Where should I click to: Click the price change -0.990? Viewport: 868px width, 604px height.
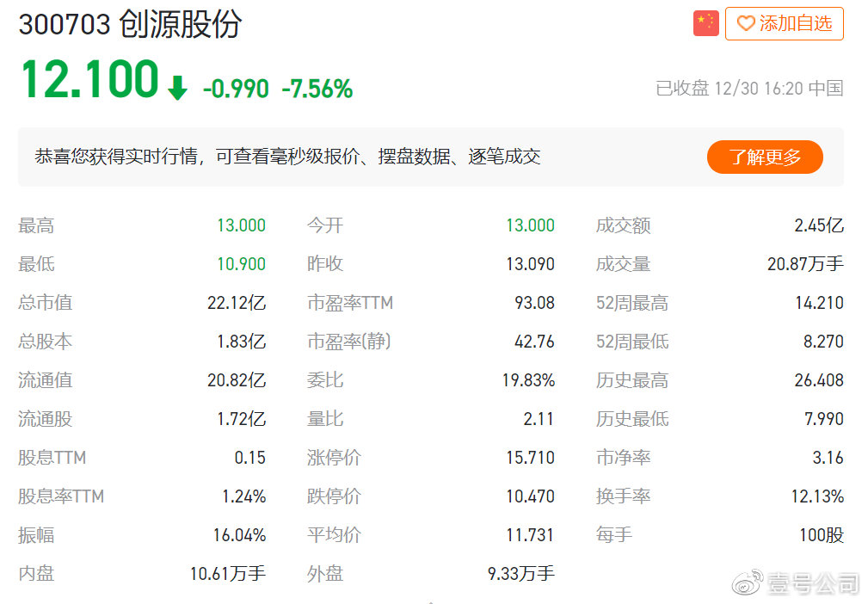pos(236,89)
